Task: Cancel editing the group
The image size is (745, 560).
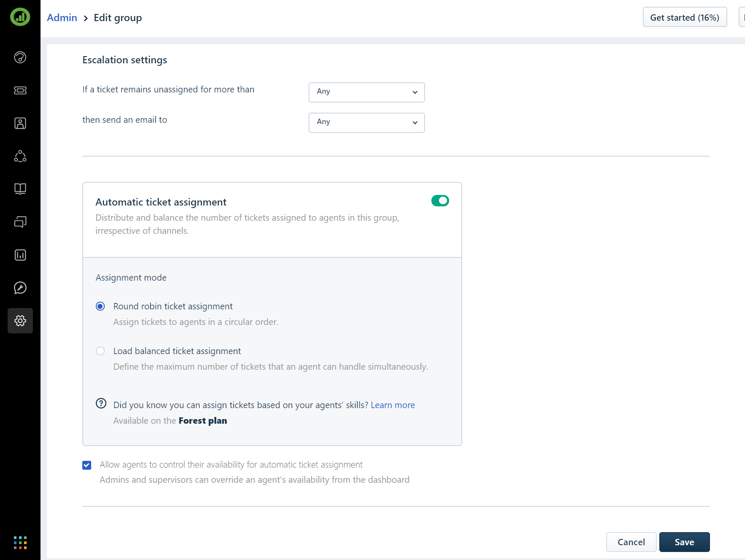Action: coord(631,542)
